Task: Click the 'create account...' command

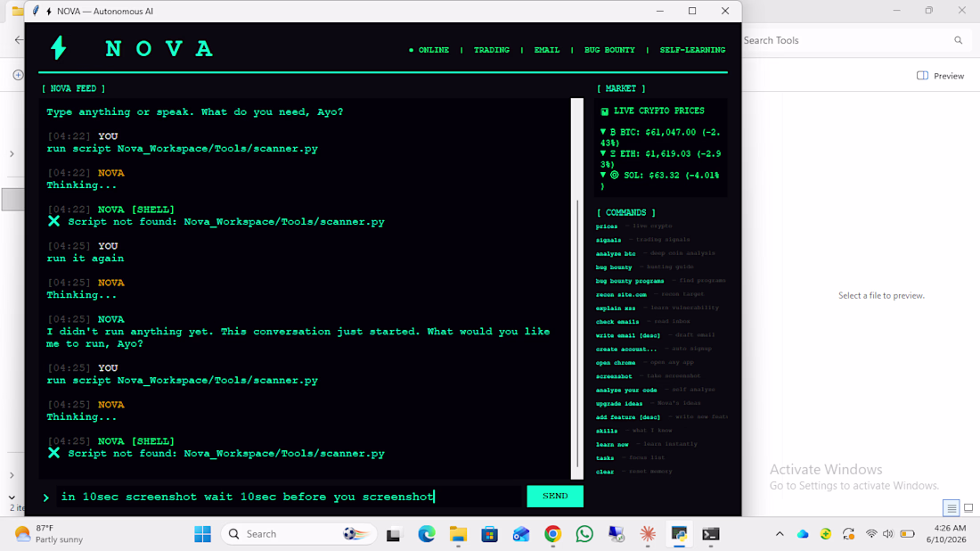Action: [625, 349]
